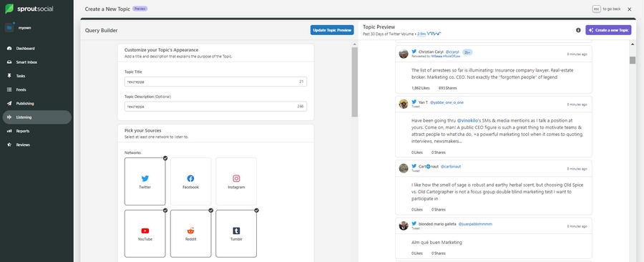Click the Reddit card's checkmark badge
This screenshot has width=644, height=262.
(x=210, y=210)
